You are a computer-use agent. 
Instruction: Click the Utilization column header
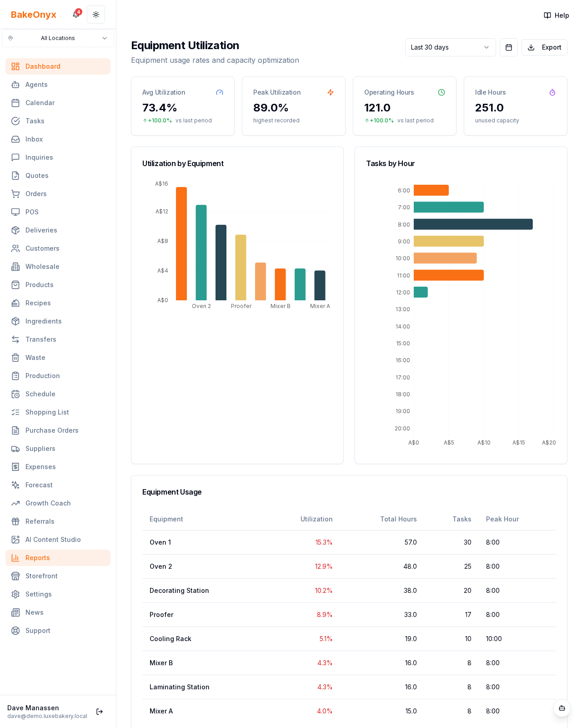pyautogui.click(x=316, y=519)
